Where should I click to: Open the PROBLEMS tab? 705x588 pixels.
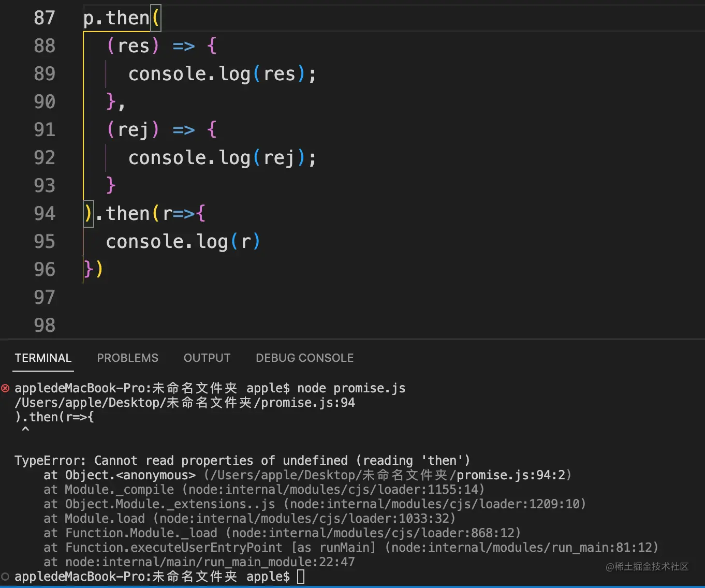coord(128,358)
